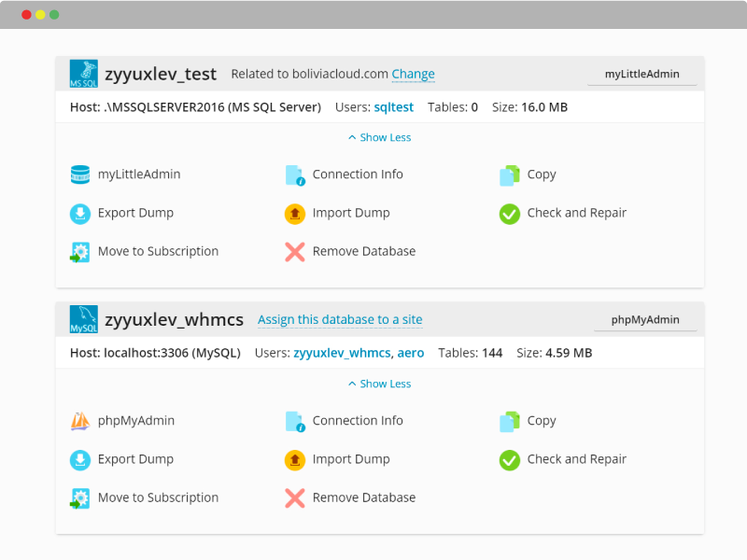Click the myLittleAdmin button in zyyuxlev_test header
The image size is (747, 560).
pos(641,75)
